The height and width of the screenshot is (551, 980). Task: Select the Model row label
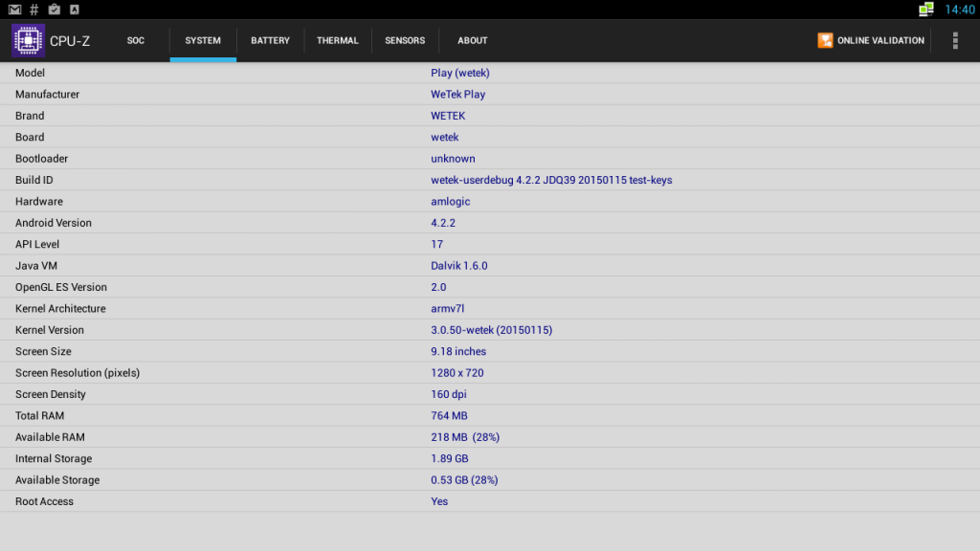click(x=30, y=73)
